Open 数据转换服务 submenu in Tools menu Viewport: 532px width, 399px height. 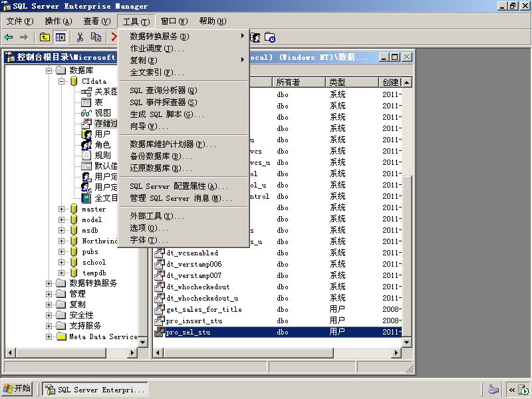[184, 37]
